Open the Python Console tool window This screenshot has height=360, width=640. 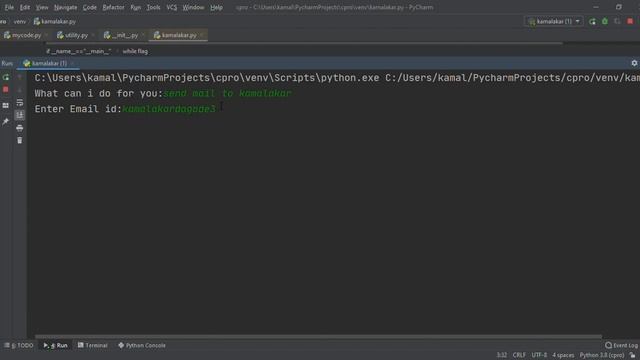142,345
